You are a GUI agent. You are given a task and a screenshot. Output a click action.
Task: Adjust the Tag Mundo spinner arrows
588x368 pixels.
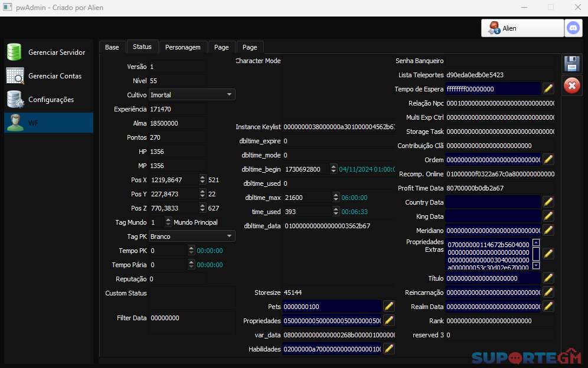pos(168,222)
